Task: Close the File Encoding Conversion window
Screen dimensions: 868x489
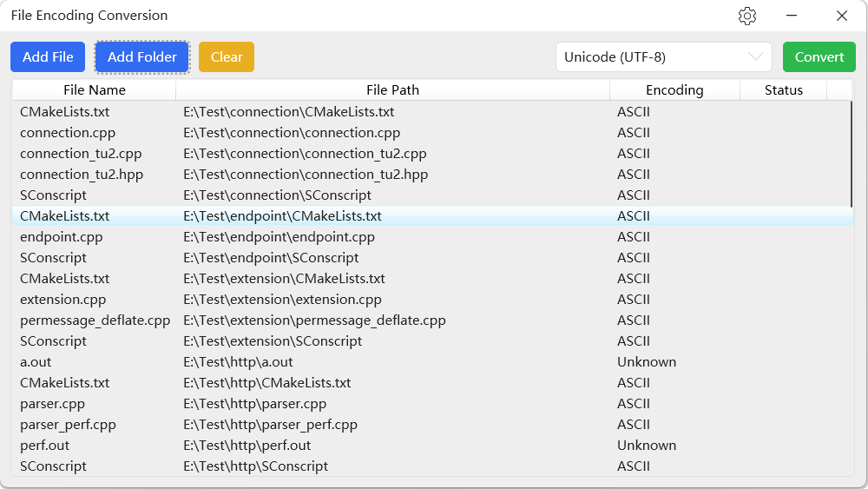Action: pyautogui.click(x=841, y=16)
